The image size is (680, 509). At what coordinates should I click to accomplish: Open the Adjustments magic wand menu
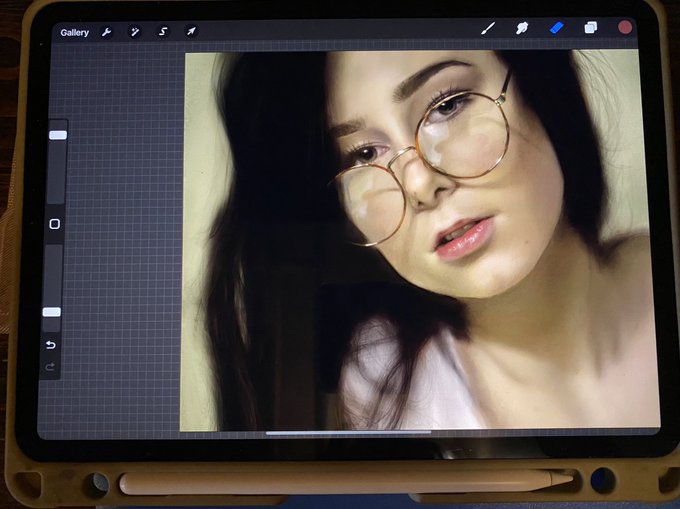pos(135,32)
